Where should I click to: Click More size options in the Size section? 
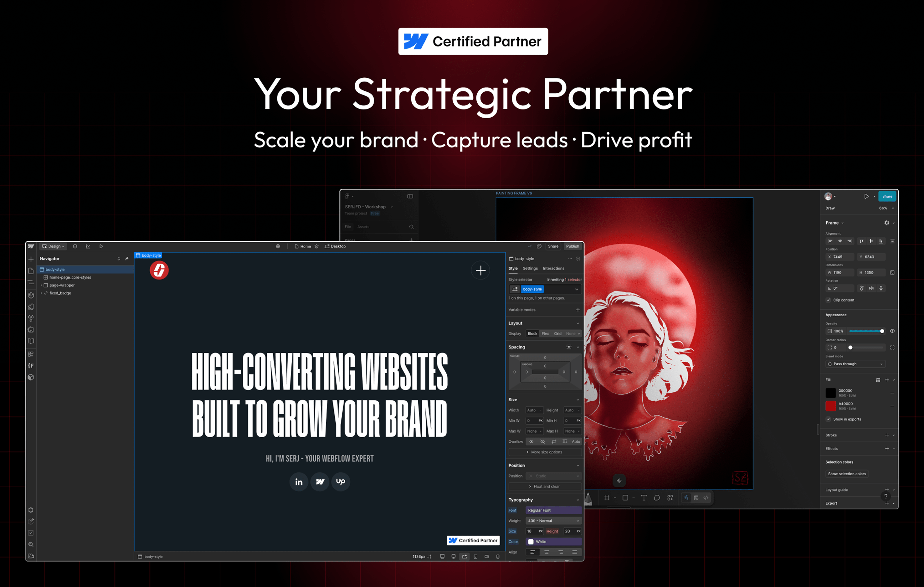(x=545, y=452)
